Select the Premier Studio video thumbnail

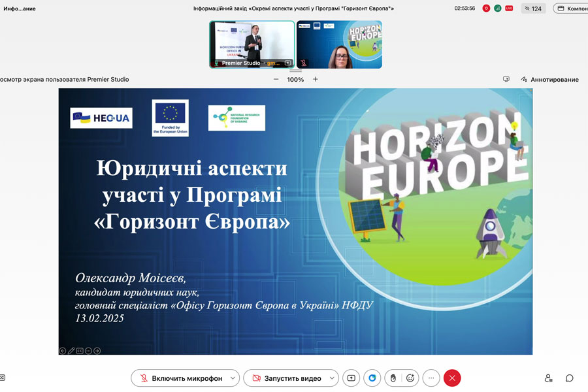pyautogui.click(x=252, y=44)
